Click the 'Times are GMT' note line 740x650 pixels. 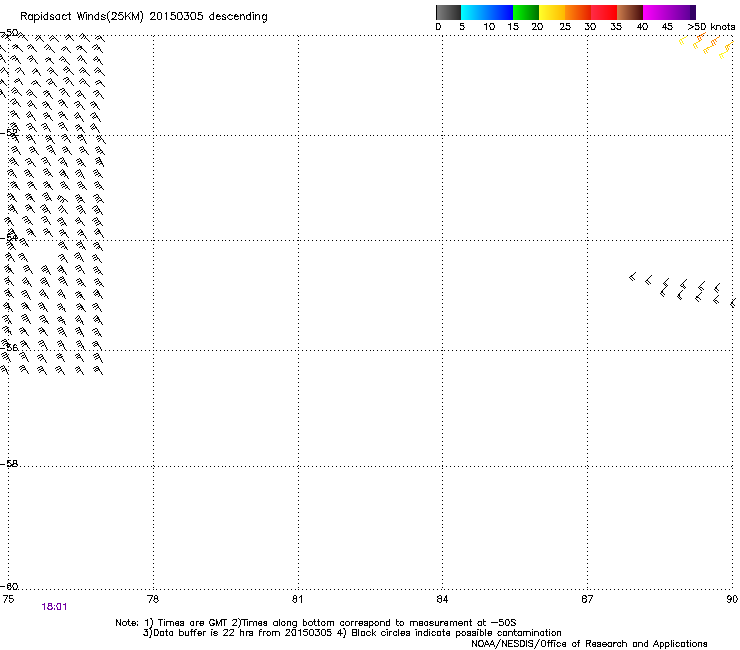click(x=316, y=623)
